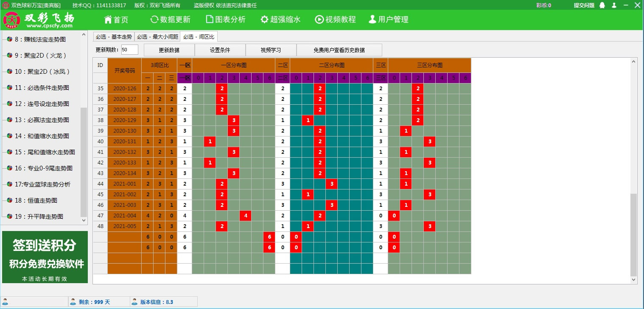Click pie icon beside 13：必赢法宝走势图
This screenshot has width=644, height=309.
[x=9, y=120]
